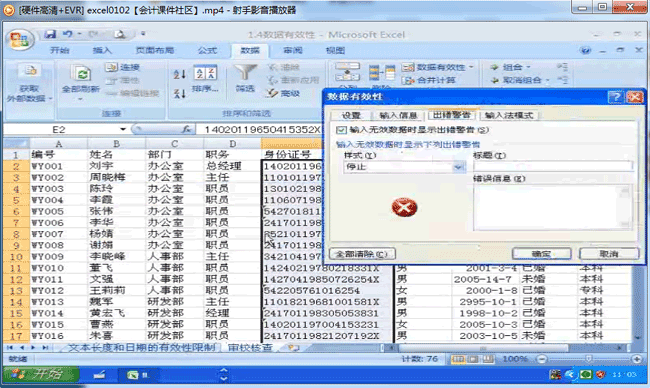The width and height of the screenshot is (650, 388).
Task: Click the system tray clock
Action: click(624, 375)
